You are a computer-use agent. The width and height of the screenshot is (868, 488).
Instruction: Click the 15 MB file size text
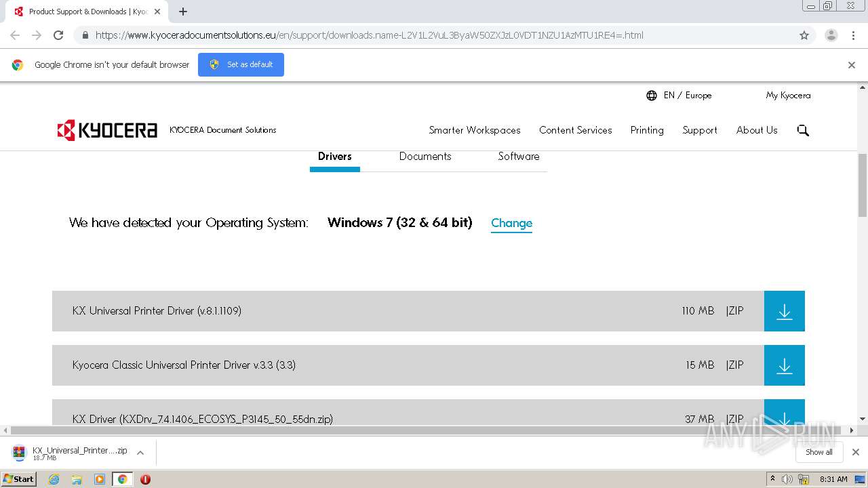pyautogui.click(x=700, y=365)
